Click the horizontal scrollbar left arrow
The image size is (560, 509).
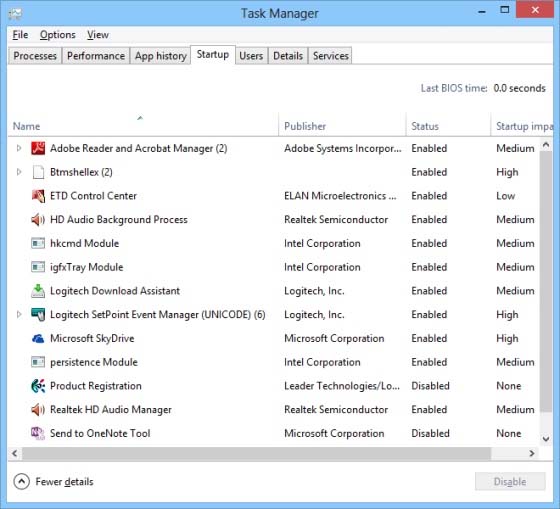[x=15, y=453]
